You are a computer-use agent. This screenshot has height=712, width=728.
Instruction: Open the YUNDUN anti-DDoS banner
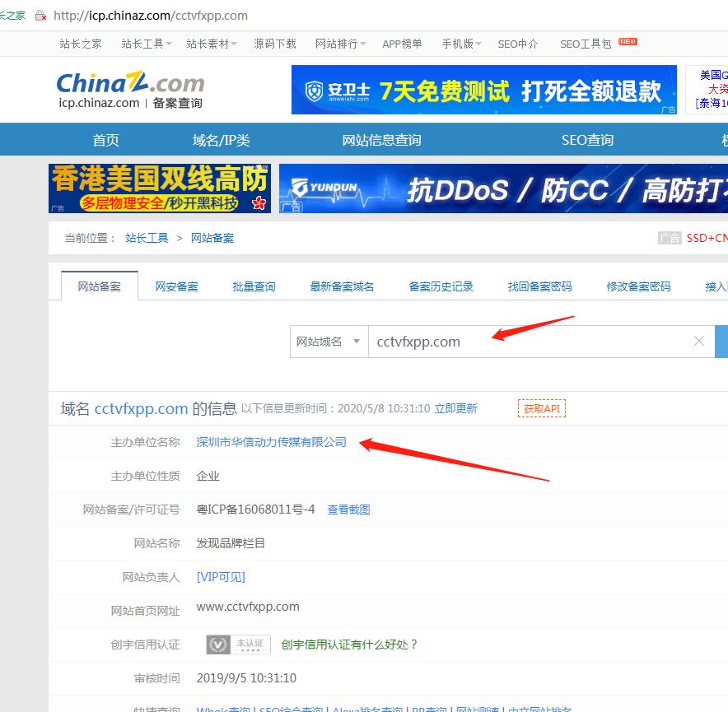(503, 189)
